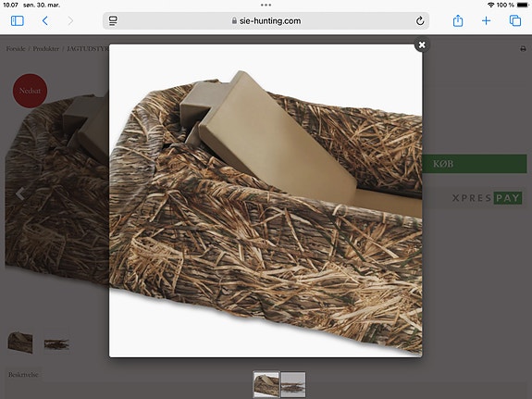Open the Beskrivelse tab
The image size is (532, 399).
point(23,375)
